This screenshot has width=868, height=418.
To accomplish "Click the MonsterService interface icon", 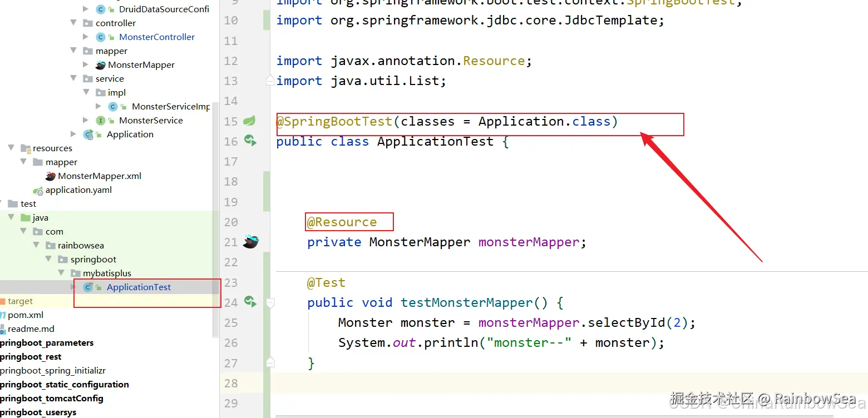I will pos(101,120).
